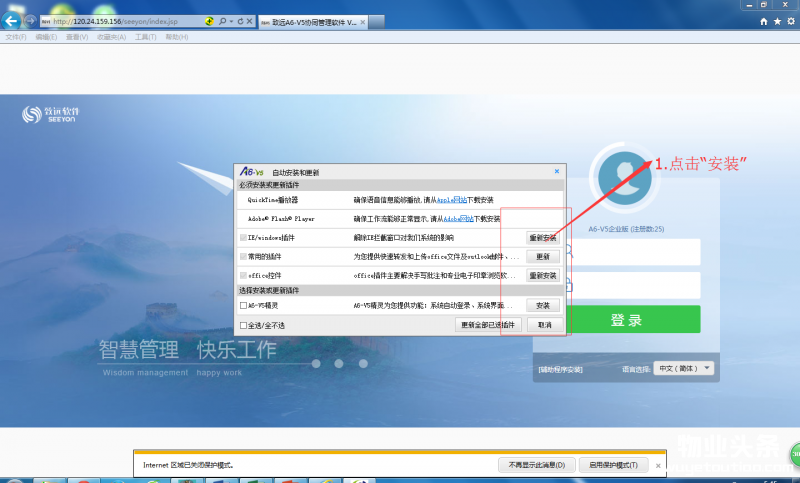
Task: Click the browser Back arrow button
Action: pyautogui.click(x=11, y=20)
